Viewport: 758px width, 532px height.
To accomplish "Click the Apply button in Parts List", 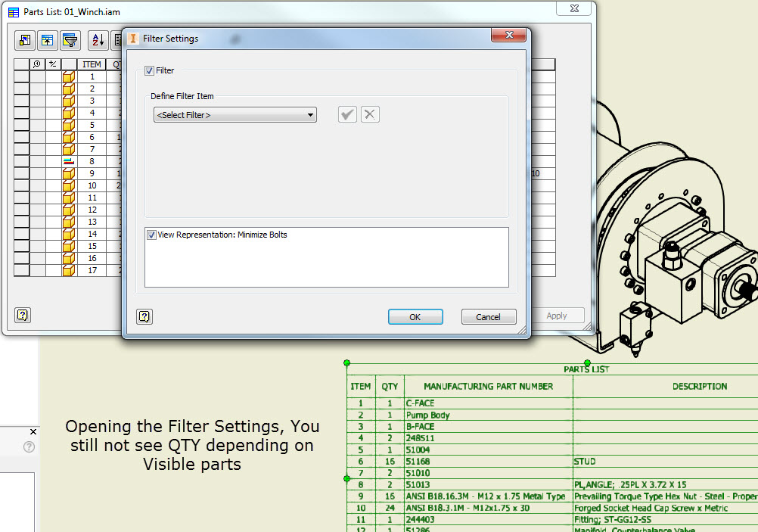I will (557, 316).
